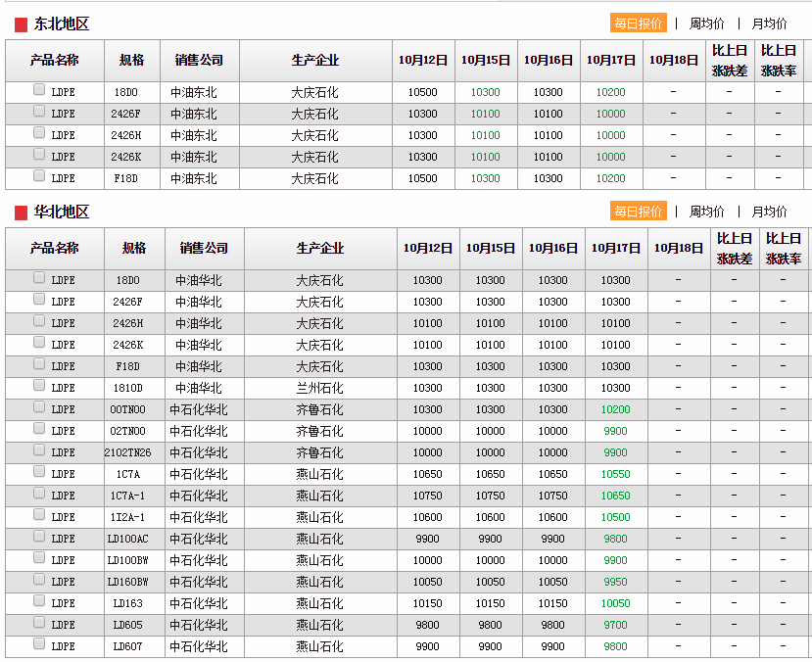Click 10月15日 green 10300 in 东北地区 F18D row

(x=485, y=178)
